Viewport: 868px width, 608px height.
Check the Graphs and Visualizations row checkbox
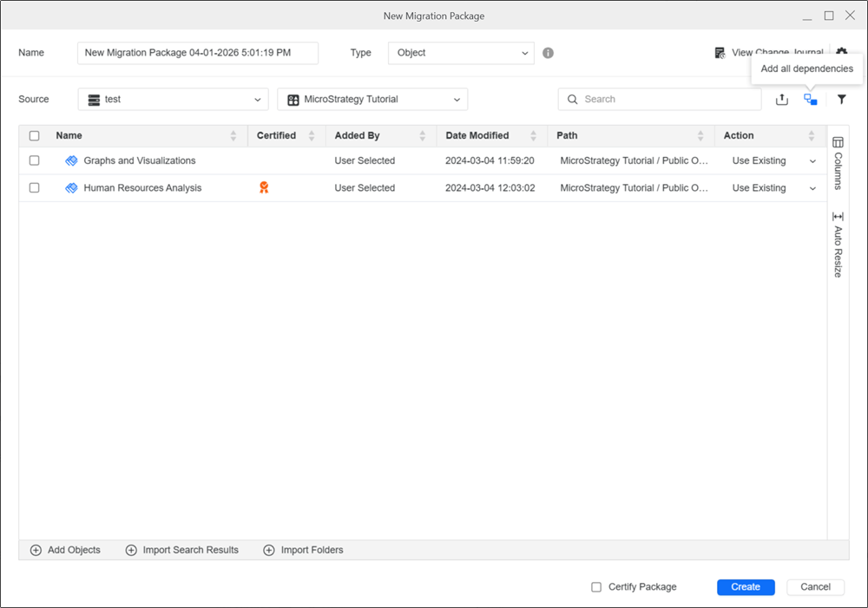tap(35, 160)
